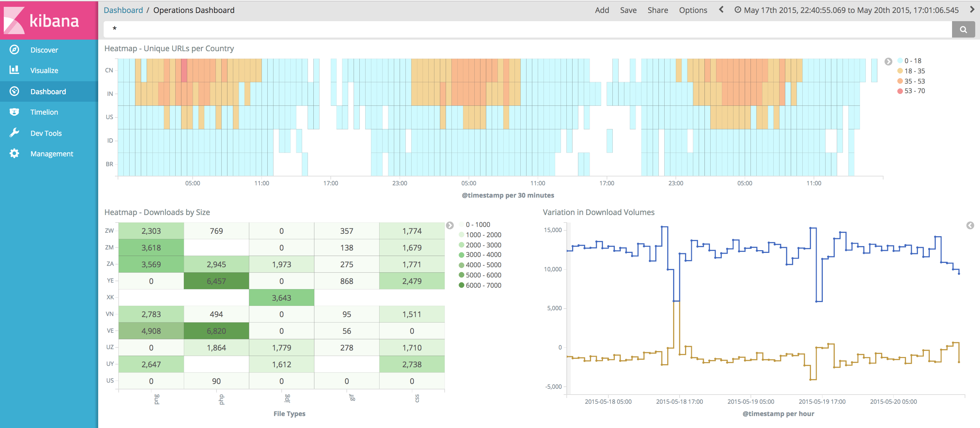The height and width of the screenshot is (428, 980).
Task: Collapse the Downloads by Size legend
Action: [x=450, y=225]
